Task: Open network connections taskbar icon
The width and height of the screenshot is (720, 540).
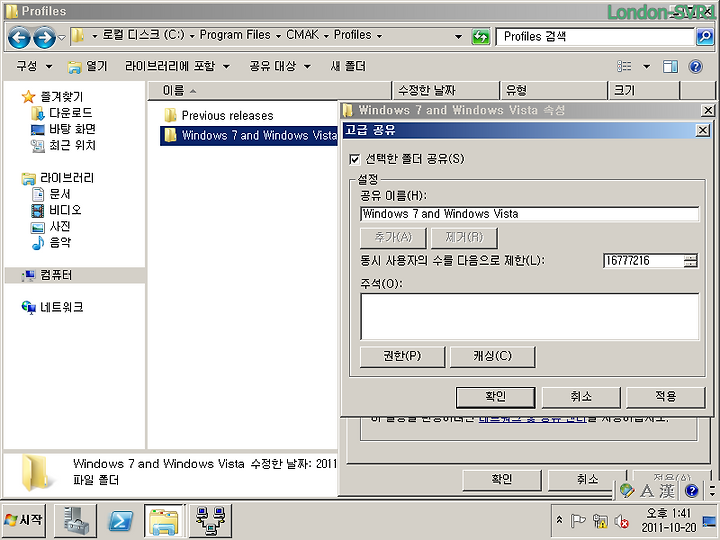Action: (x=210, y=520)
